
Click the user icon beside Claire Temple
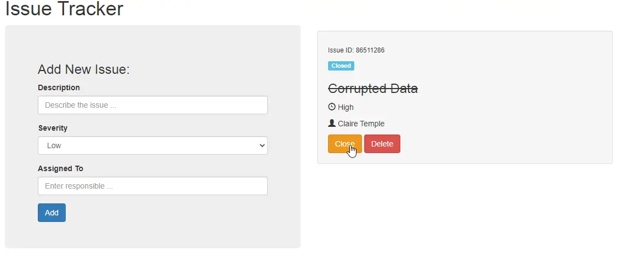331,124
